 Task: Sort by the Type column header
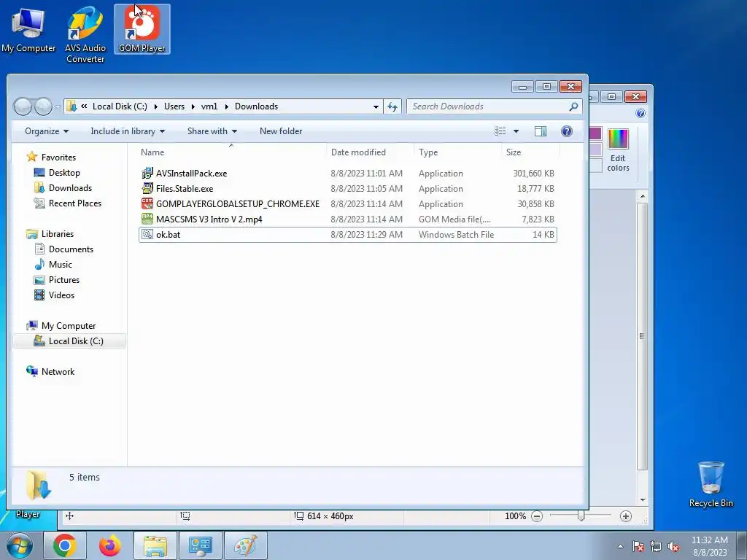pos(458,152)
